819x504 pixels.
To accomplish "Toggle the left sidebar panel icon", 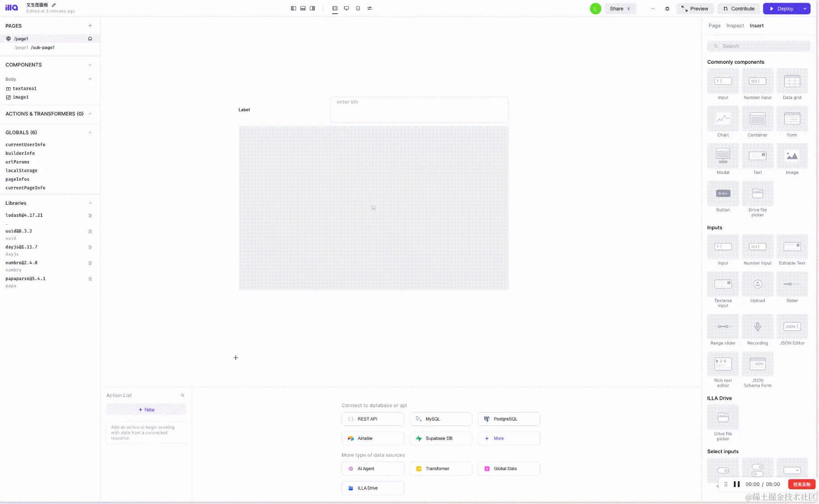I will [293, 8].
